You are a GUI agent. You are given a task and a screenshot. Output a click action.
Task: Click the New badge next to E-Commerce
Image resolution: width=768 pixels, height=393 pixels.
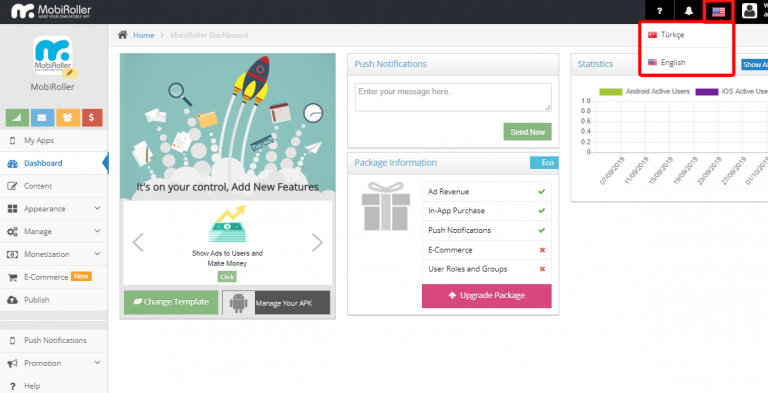(81, 276)
